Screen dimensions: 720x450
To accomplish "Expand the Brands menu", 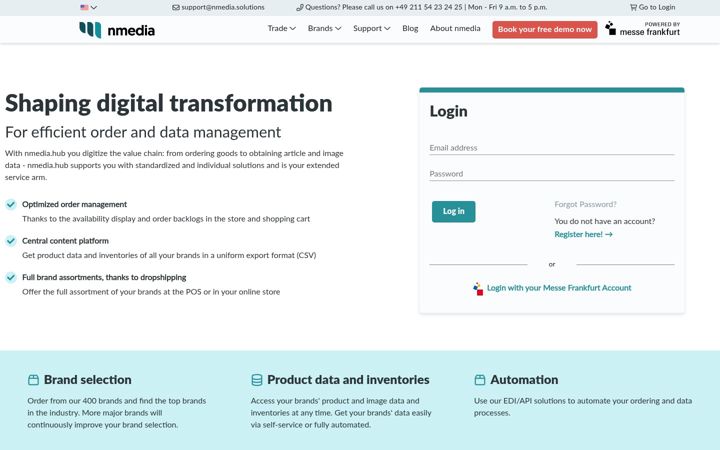I will tap(324, 28).
